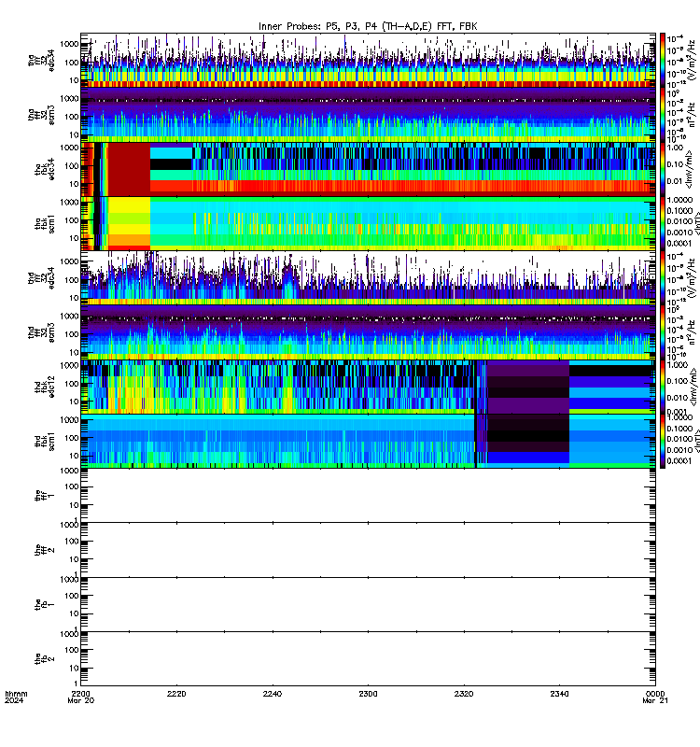Click the yellow-orange block in tha fbk scm1 panel
Viewport: 700px width, 747px height.
(129, 223)
